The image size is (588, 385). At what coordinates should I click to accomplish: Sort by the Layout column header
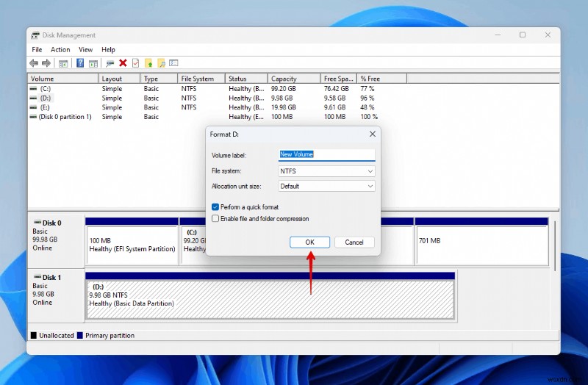pos(119,79)
